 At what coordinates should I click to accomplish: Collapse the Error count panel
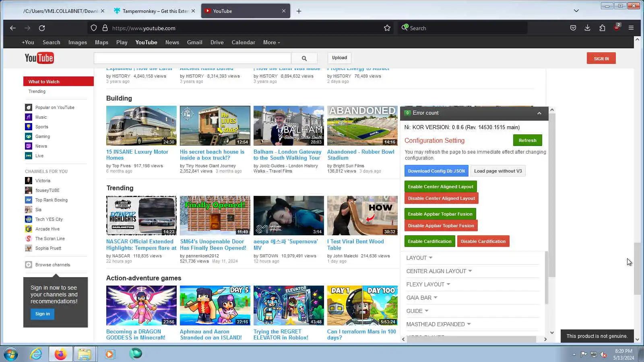tap(539, 113)
